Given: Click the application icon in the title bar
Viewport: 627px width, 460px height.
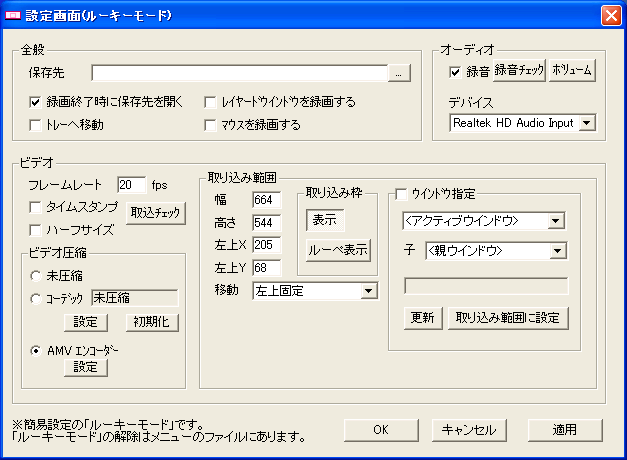Looking at the screenshot, I should point(12,16).
